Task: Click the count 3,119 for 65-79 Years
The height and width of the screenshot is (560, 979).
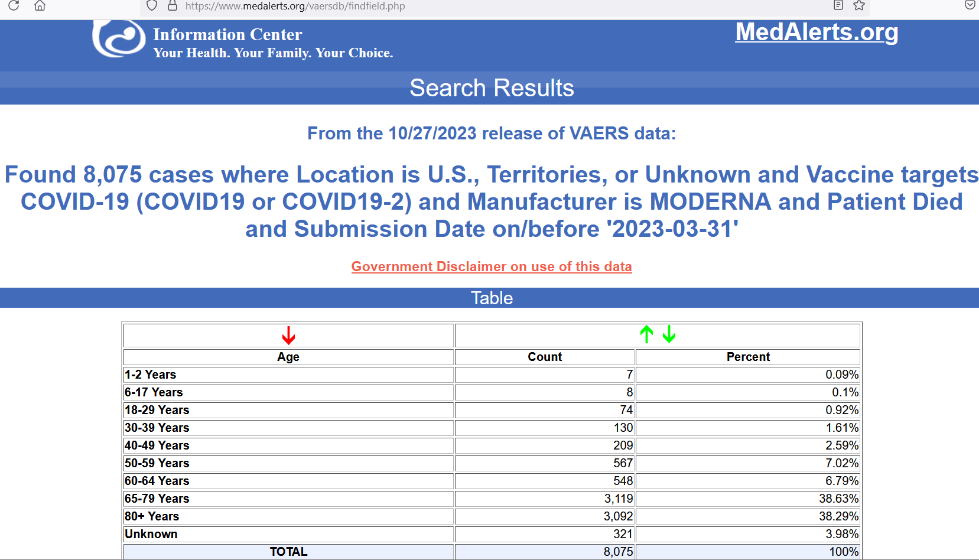Action: [545, 499]
